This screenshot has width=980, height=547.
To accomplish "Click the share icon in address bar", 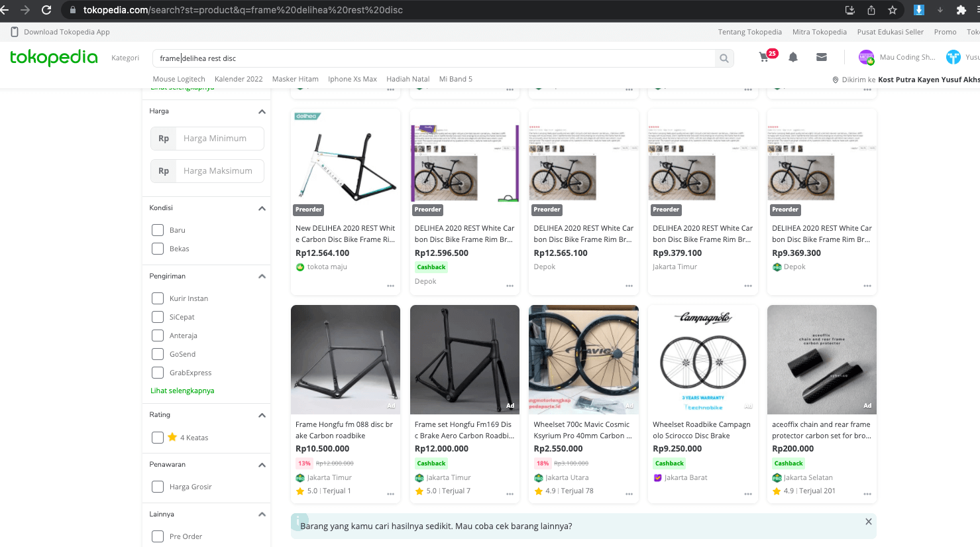I will (x=871, y=10).
